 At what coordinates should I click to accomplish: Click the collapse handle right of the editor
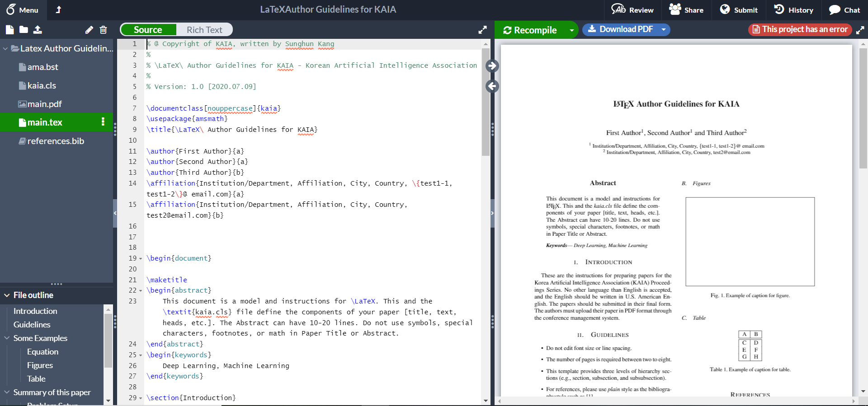(492, 213)
